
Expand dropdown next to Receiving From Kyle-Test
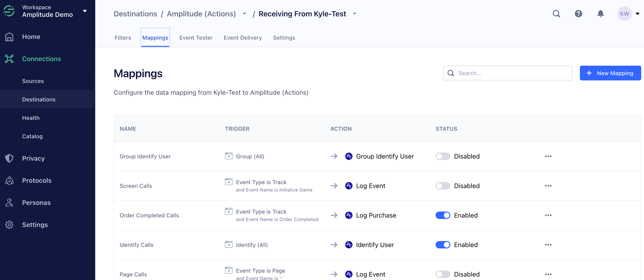point(354,14)
